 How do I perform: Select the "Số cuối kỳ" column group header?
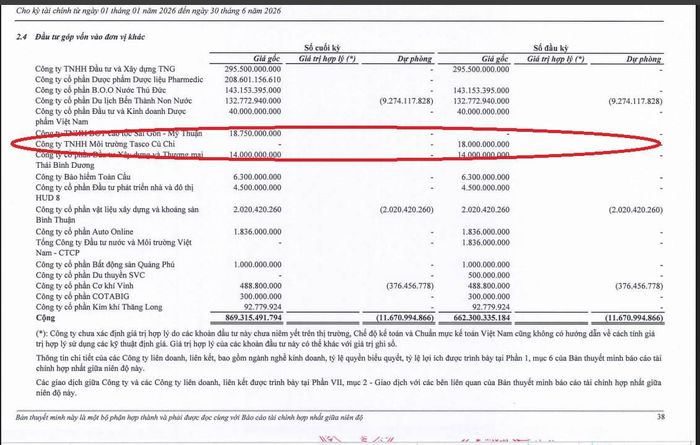point(321,48)
